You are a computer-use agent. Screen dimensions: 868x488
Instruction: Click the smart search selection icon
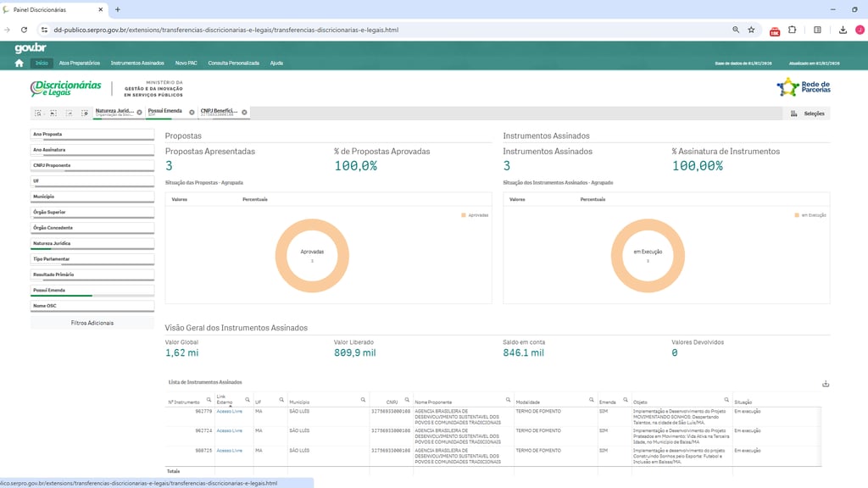click(38, 113)
